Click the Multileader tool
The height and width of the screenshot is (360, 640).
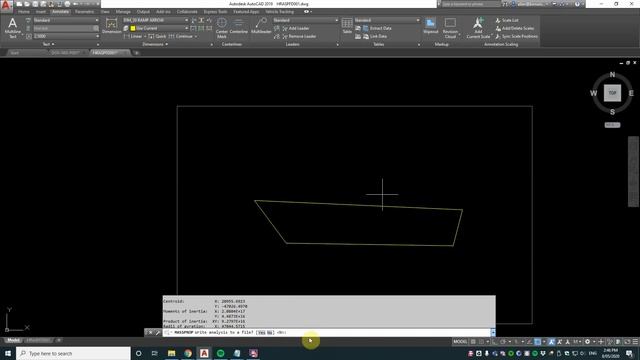[x=261, y=26]
